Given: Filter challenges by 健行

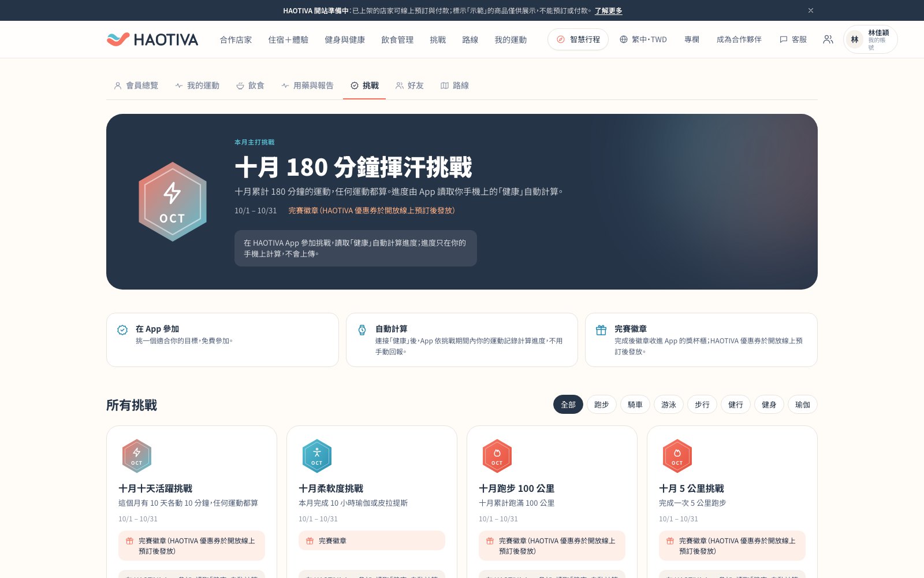Looking at the screenshot, I should (736, 405).
